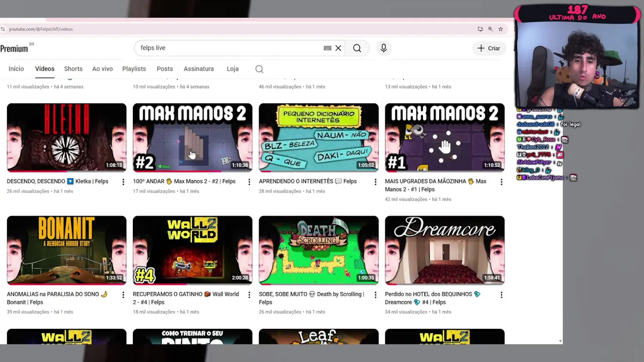Viewport: 644px width, 362px height.
Task: Play the Pequeno Dicionário Internetês thumbnail
Action: [318, 137]
